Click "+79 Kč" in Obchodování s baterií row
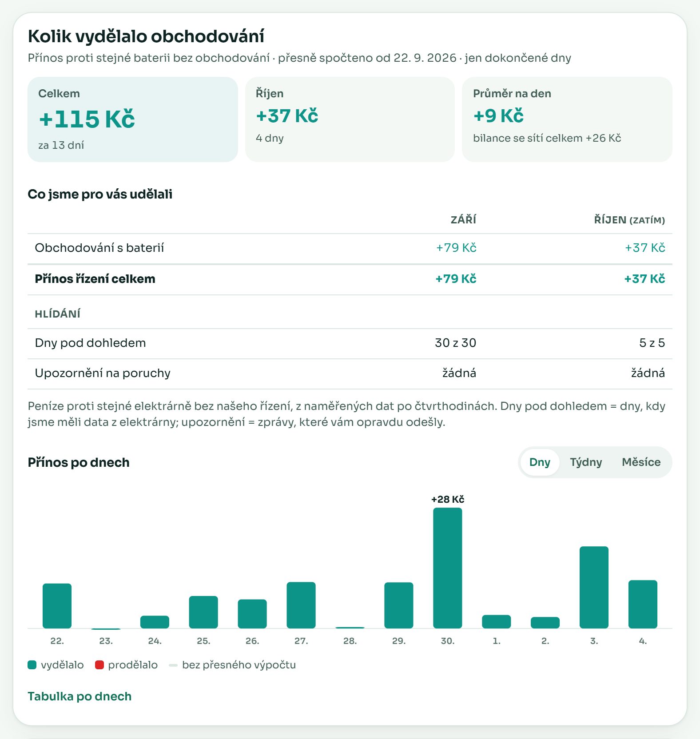This screenshot has width=700, height=739. [x=456, y=248]
